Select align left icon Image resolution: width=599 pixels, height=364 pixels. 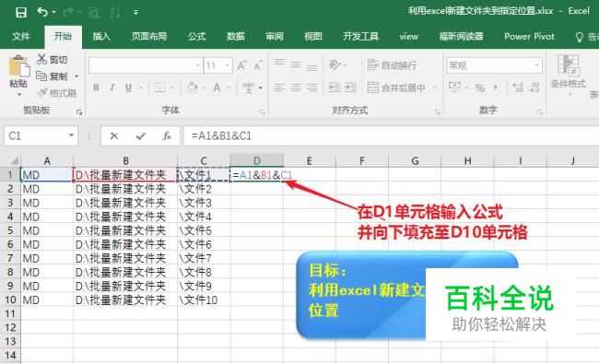click(279, 88)
